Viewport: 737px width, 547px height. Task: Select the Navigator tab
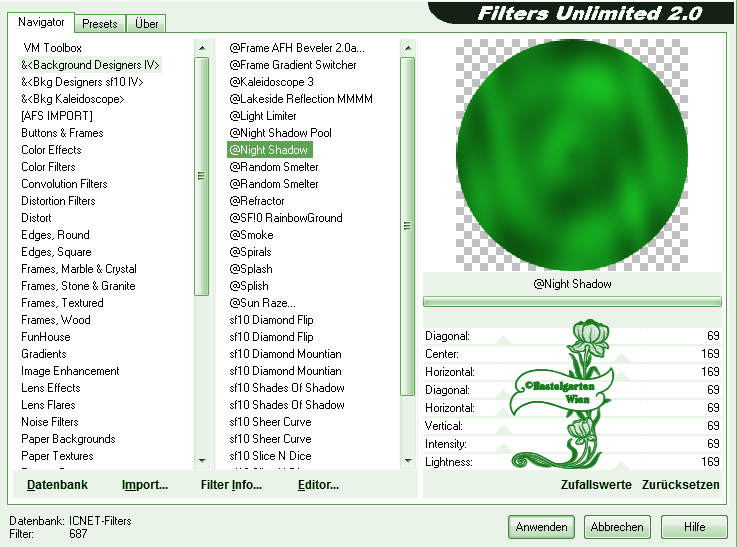[41, 22]
